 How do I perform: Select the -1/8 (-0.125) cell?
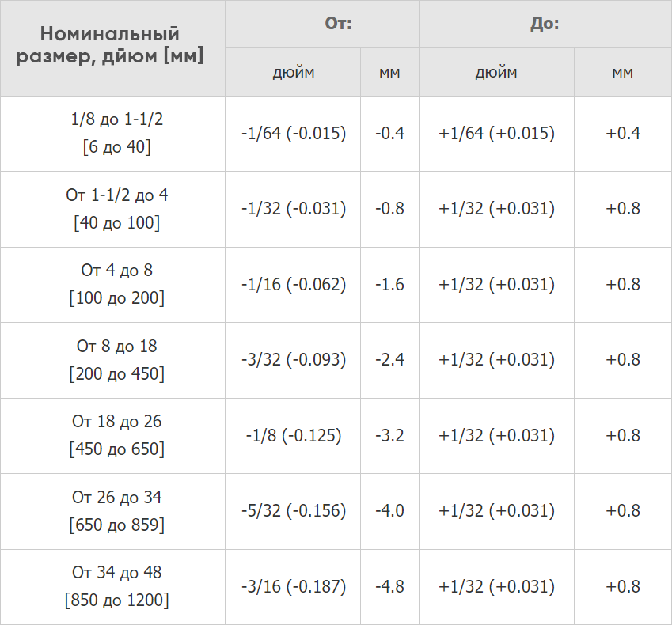(x=294, y=436)
